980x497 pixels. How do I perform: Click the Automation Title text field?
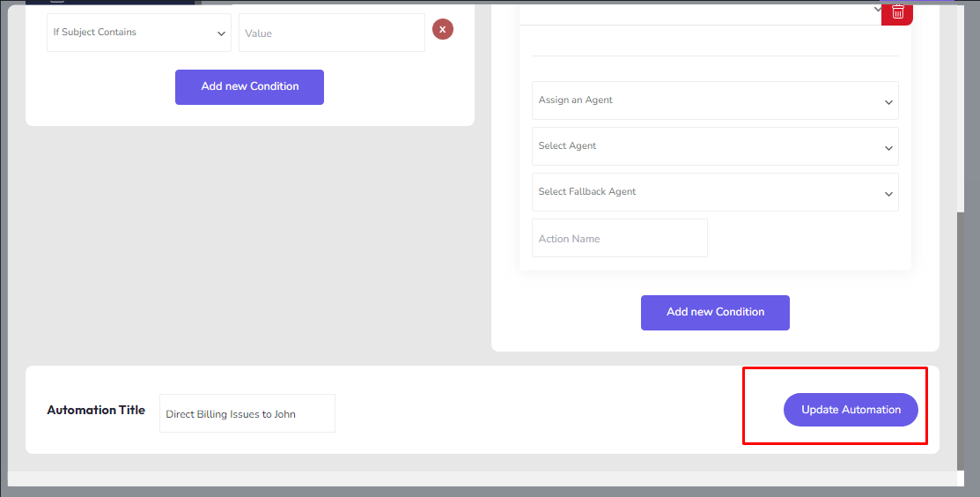247,413
